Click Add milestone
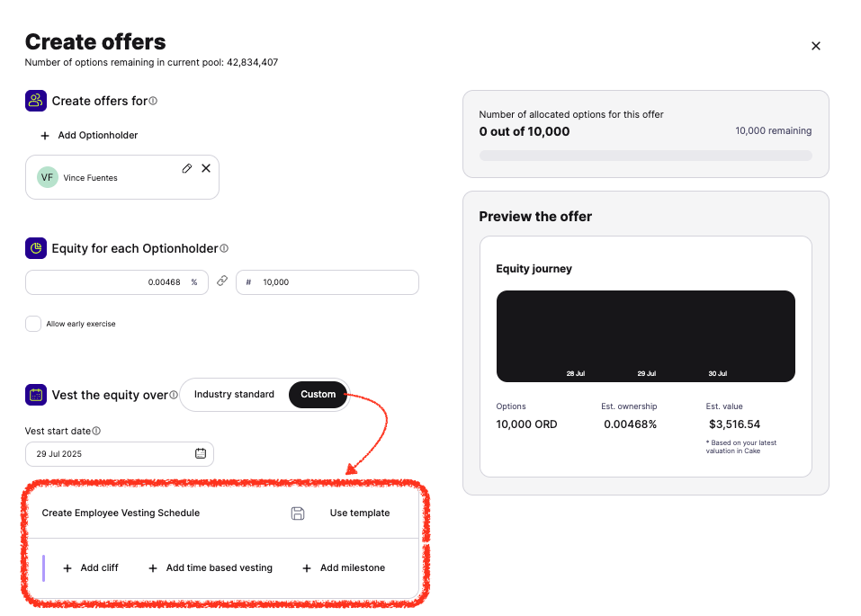Viewport: 861px width, 616px height. 344,567
